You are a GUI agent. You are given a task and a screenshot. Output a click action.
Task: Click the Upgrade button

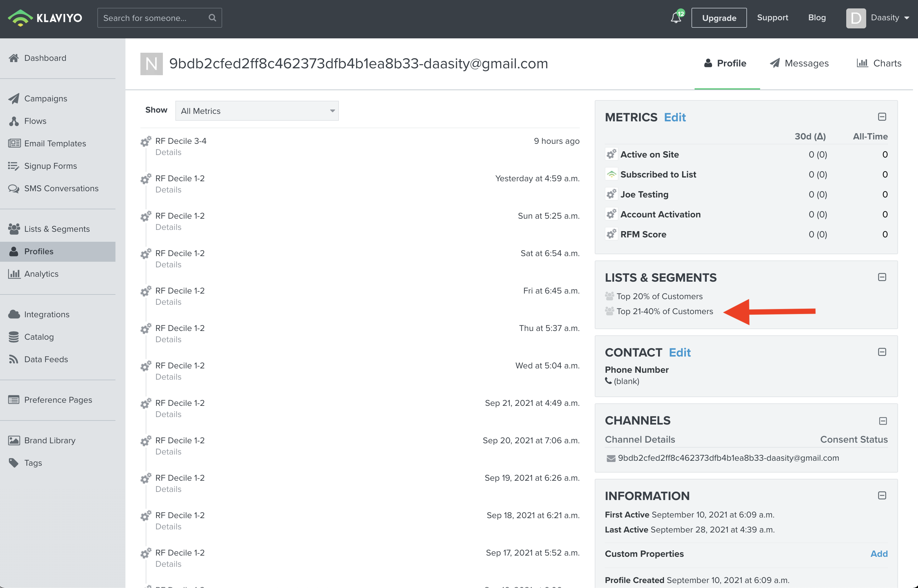coord(719,17)
